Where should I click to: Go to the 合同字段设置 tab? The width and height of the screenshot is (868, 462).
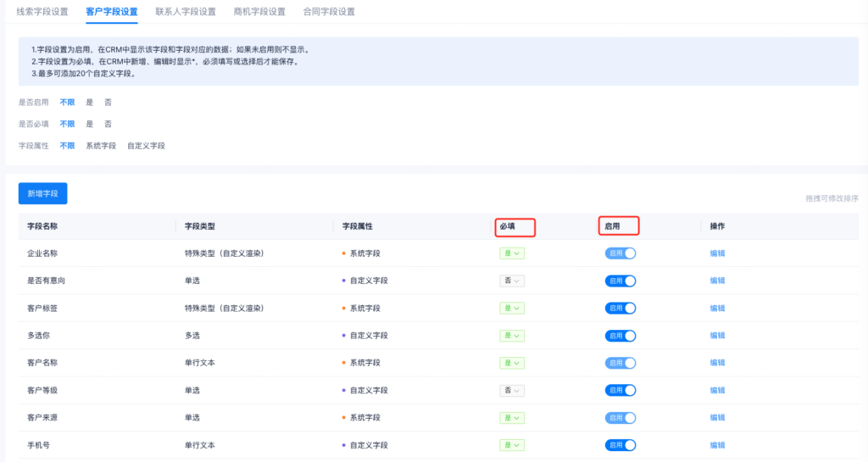point(329,12)
